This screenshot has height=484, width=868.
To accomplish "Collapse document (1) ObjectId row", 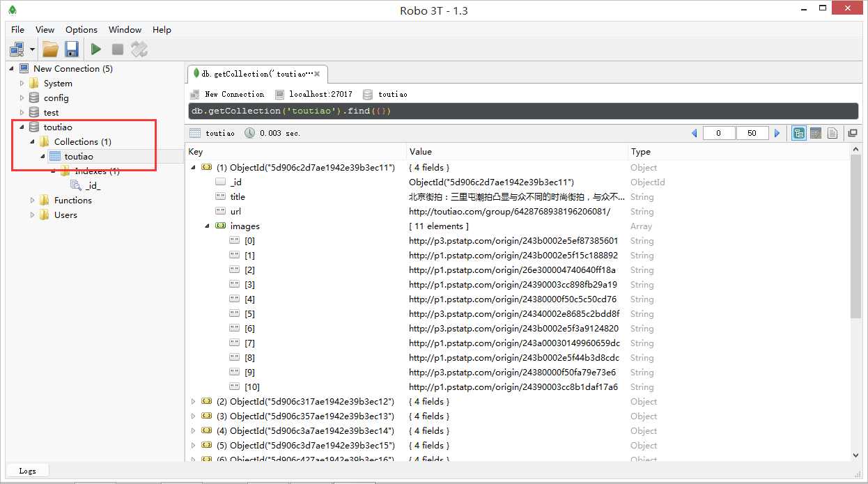I will click(194, 167).
